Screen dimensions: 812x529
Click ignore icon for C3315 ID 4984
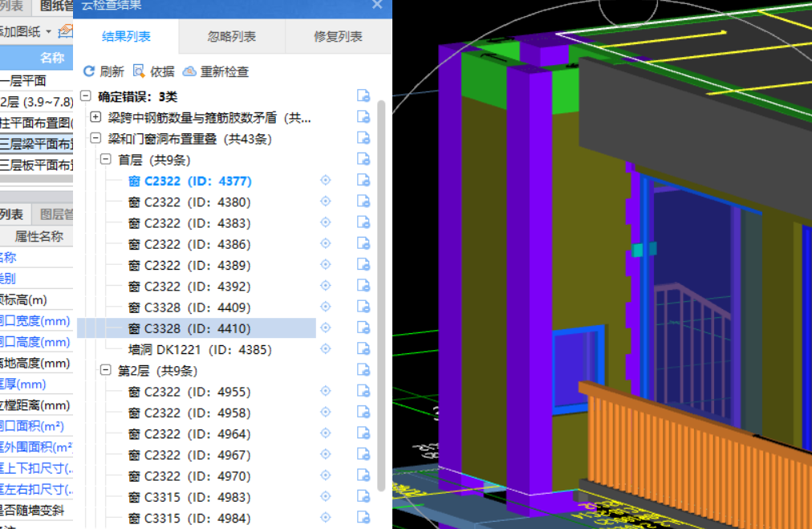[x=363, y=518]
